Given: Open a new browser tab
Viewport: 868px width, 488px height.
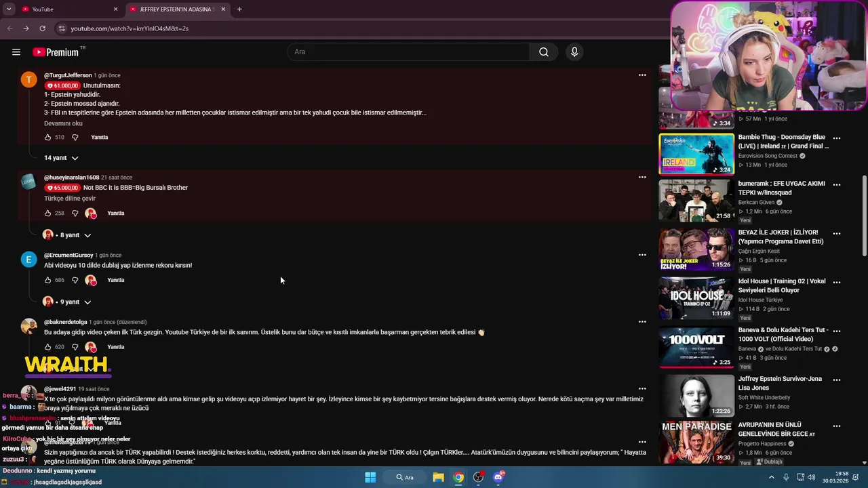Looking at the screenshot, I should click(239, 9).
